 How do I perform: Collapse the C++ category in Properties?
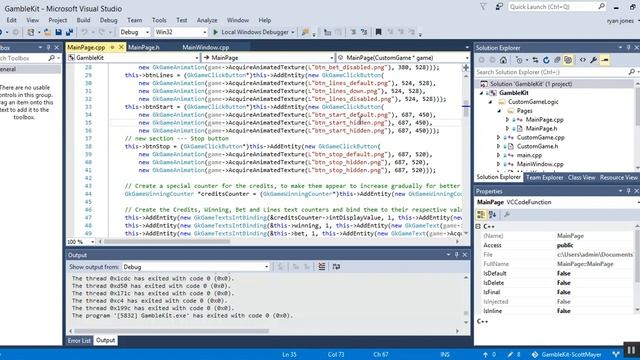[x=478, y=227]
